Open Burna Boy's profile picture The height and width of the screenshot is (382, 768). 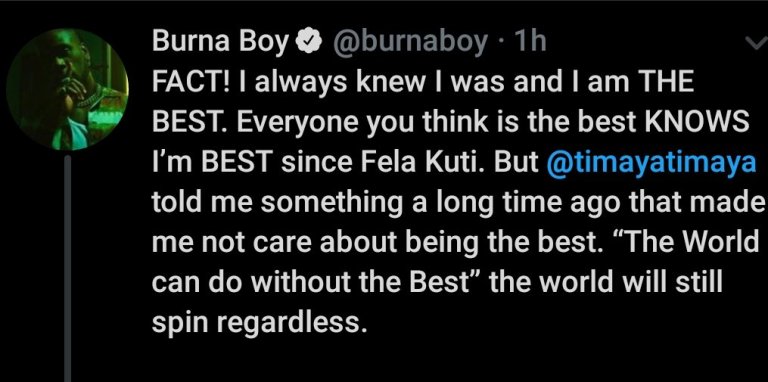pos(67,89)
